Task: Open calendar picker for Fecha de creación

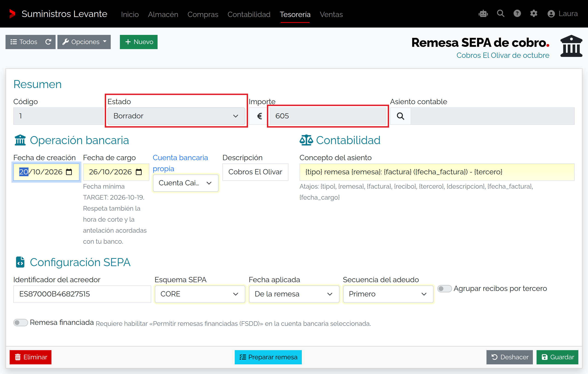Action: tap(69, 172)
